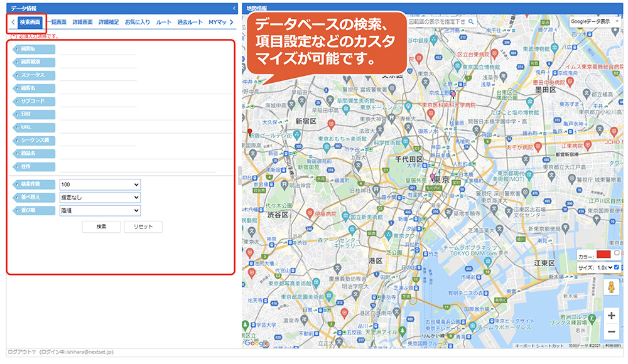Screen dimensions: 628x364
Task: Open the お気に入り tab
Action: click(138, 23)
